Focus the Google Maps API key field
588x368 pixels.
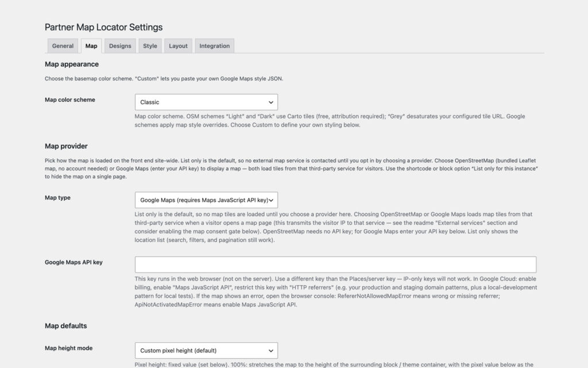[335, 264]
